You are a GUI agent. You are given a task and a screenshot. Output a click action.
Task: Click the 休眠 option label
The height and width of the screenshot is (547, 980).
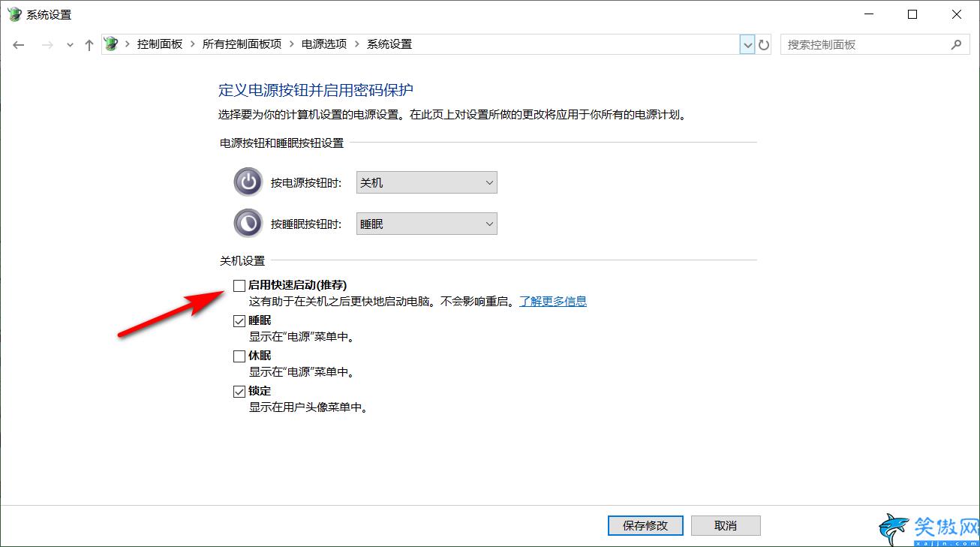point(260,356)
